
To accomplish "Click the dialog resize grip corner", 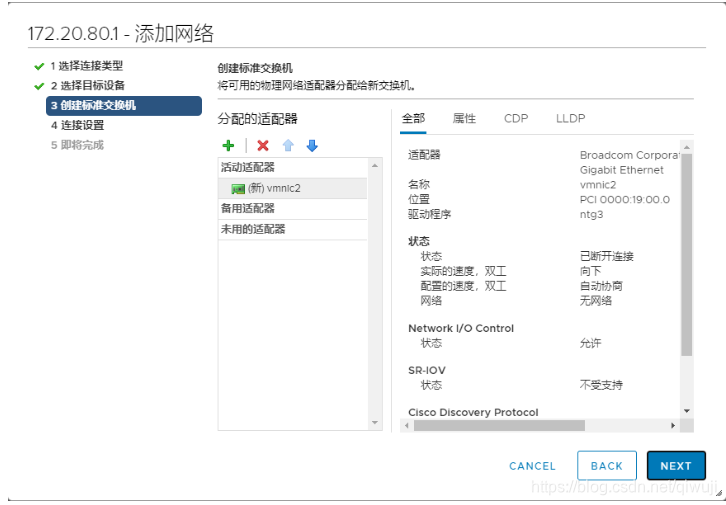I will click(718, 493).
